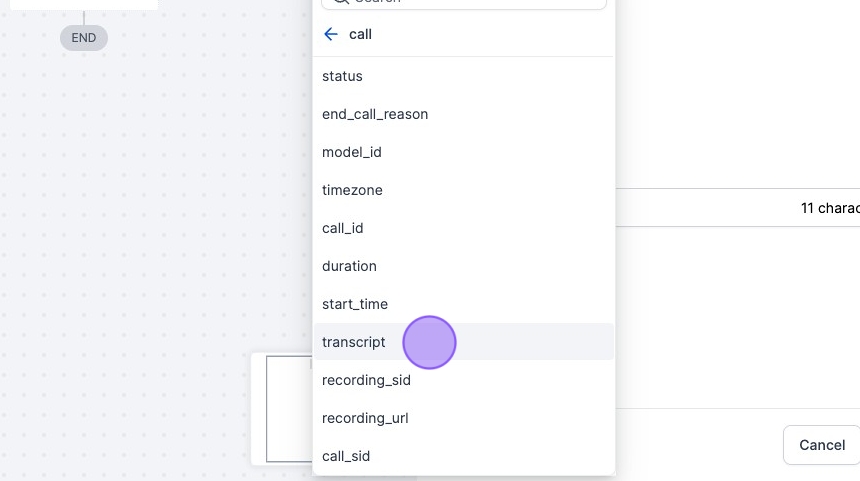
Task: Select the duration variable
Action: coord(349,266)
